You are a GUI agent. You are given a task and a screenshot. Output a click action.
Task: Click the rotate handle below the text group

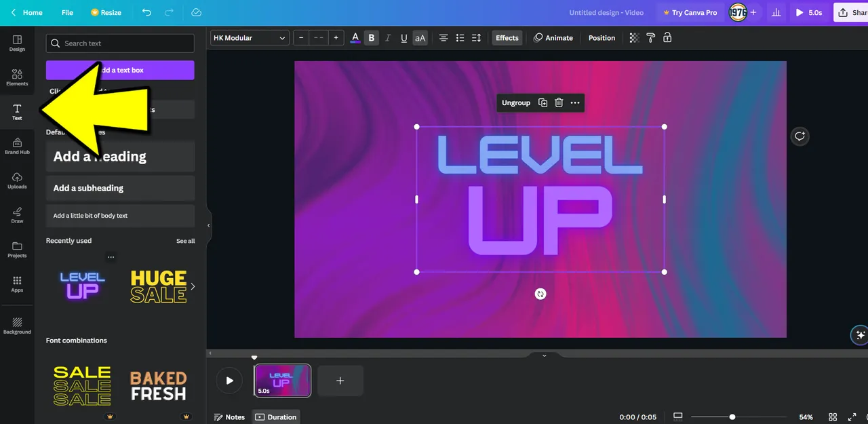point(540,294)
